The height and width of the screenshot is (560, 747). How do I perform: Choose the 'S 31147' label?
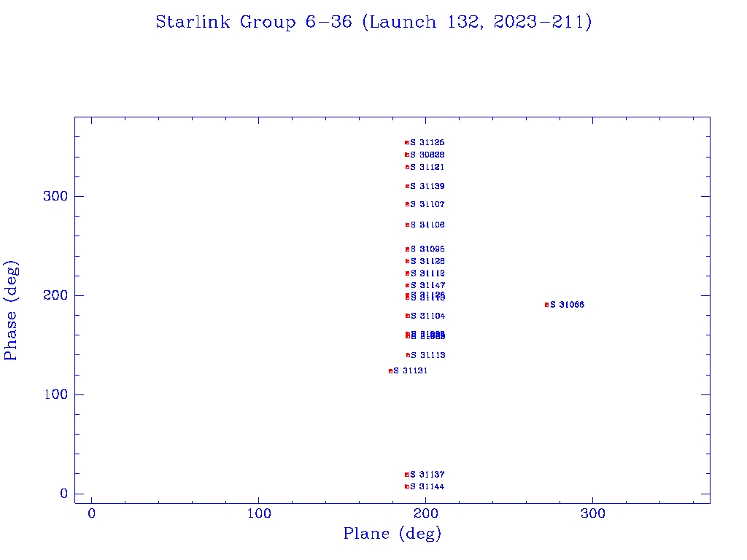pos(427,286)
